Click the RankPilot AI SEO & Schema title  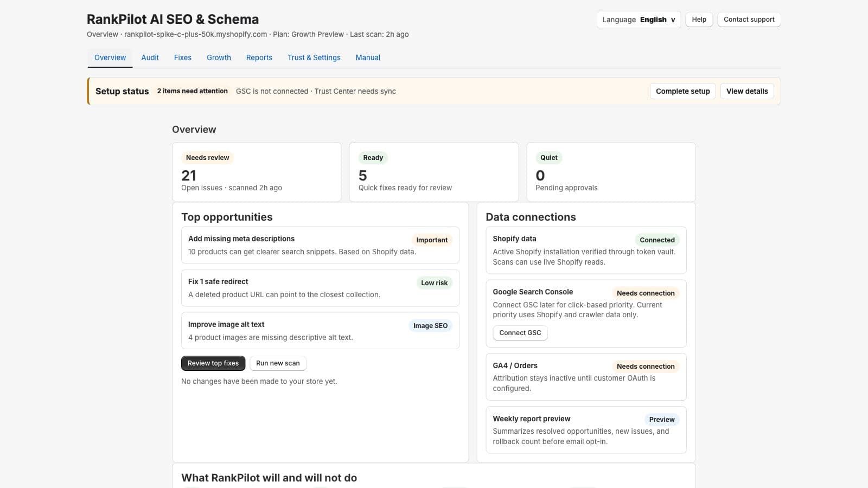(x=173, y=19)
